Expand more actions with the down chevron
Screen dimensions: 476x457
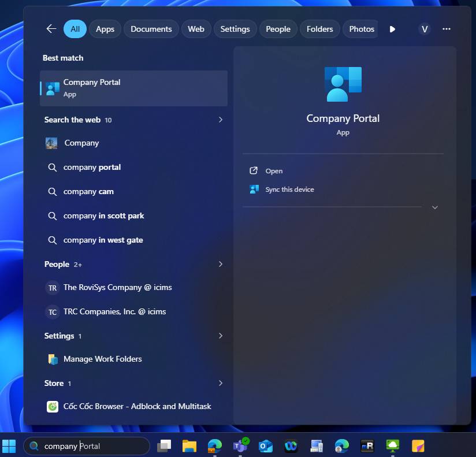435,207
